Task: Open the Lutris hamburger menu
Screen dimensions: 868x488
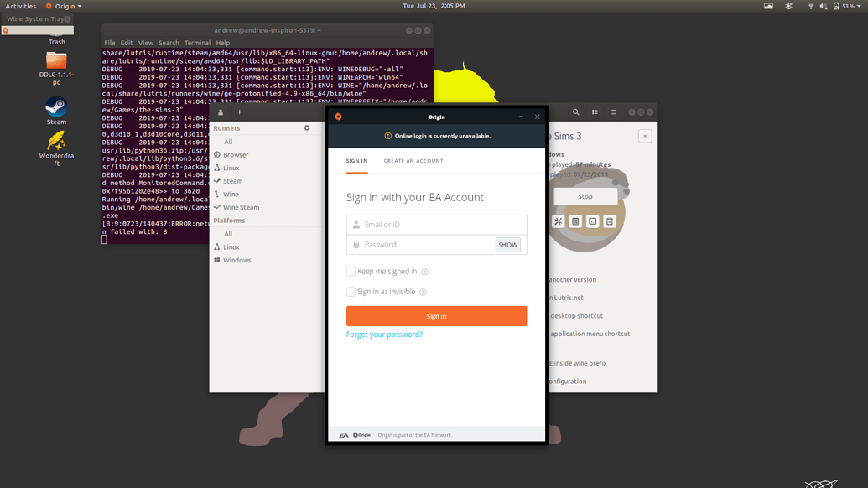Action: 613,112
